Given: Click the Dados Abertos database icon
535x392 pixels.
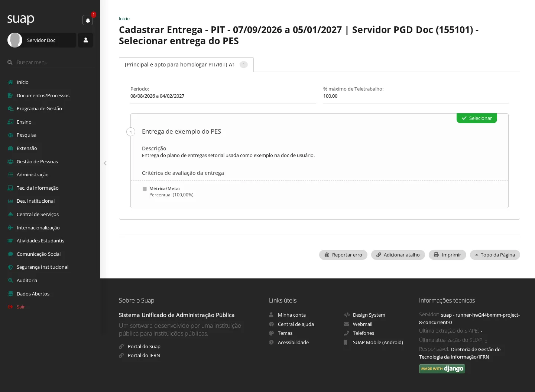Looking at the screenshot, I should pyautogui.click(x=10, y=294).
